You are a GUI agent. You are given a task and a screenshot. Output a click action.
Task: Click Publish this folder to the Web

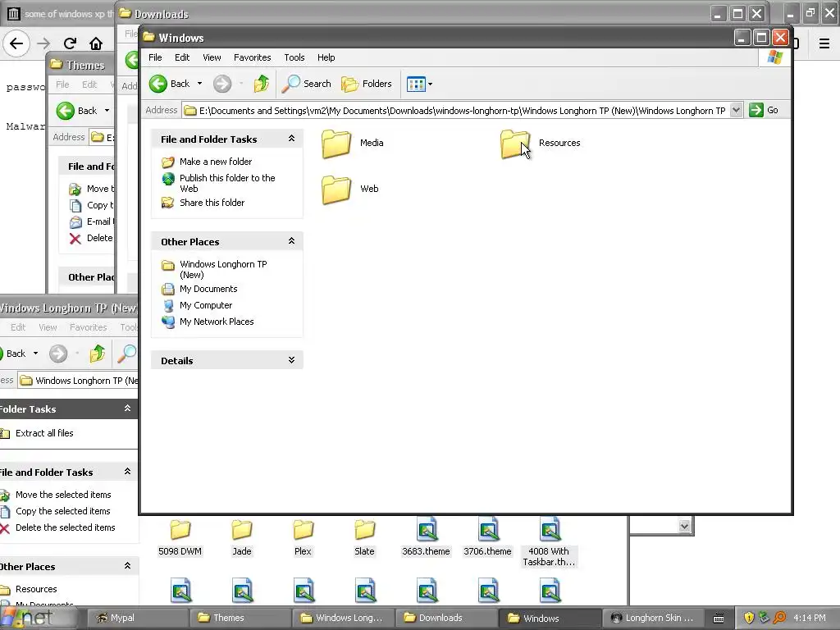point(227,183)
